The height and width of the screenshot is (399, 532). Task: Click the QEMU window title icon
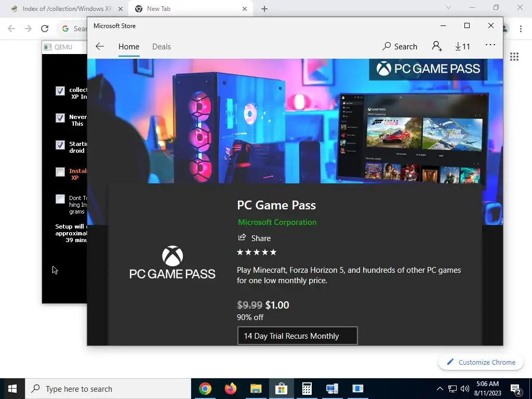click(x=48, y=47)
